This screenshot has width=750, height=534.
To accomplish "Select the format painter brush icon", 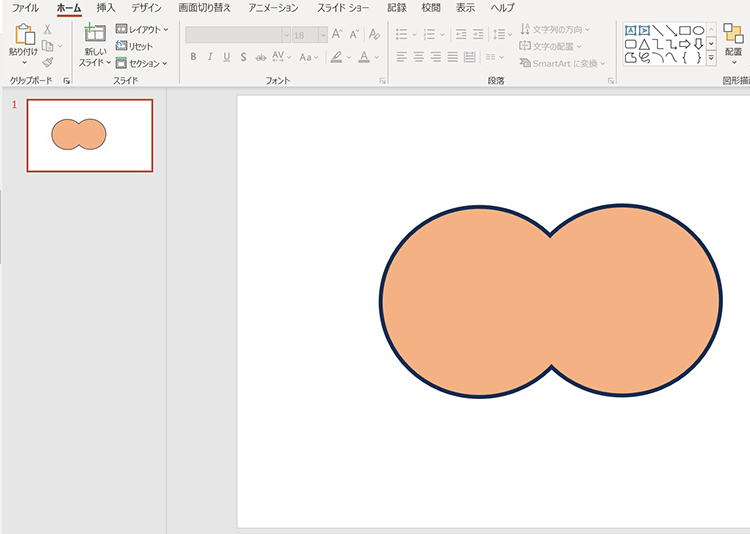I will (x=47, y=62).
